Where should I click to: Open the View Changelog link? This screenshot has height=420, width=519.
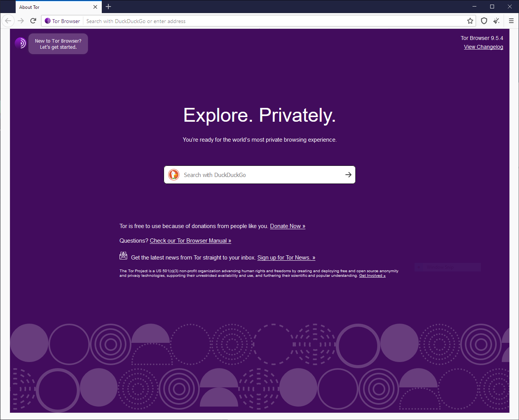coord(483,47)
